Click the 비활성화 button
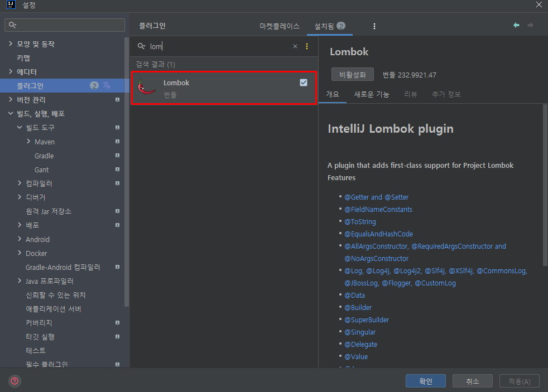The width and height of the screenshot is (548, 392). [353, 75]
